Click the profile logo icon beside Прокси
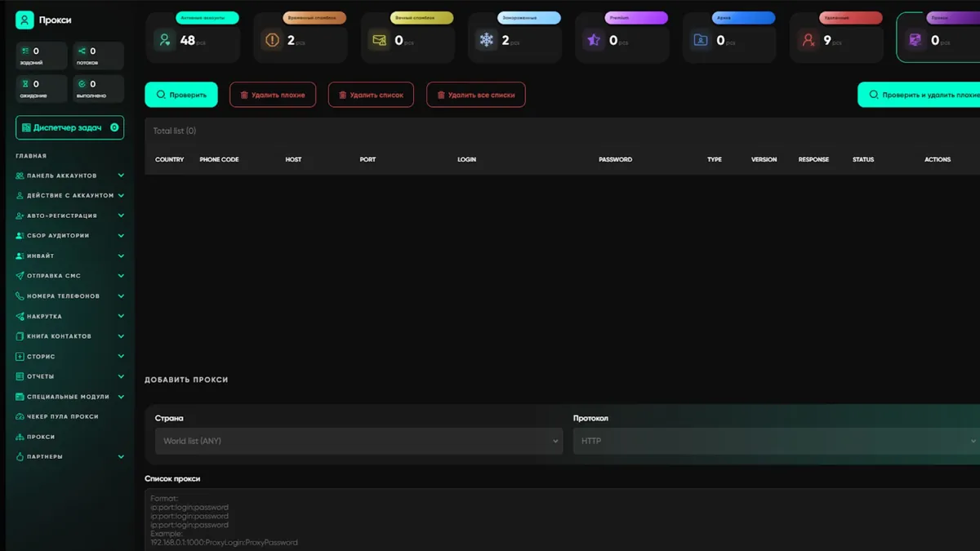Screen dimensions: 980x551 click(x=24, y=20)
